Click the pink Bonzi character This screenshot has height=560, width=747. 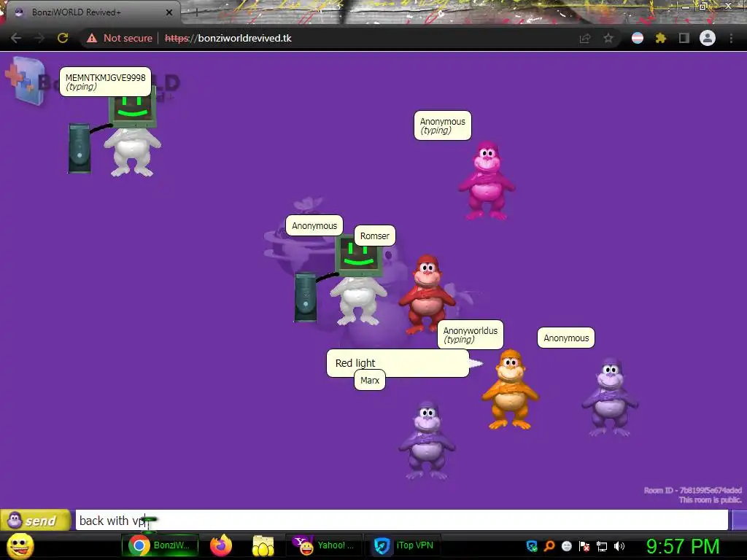(487, 181)
